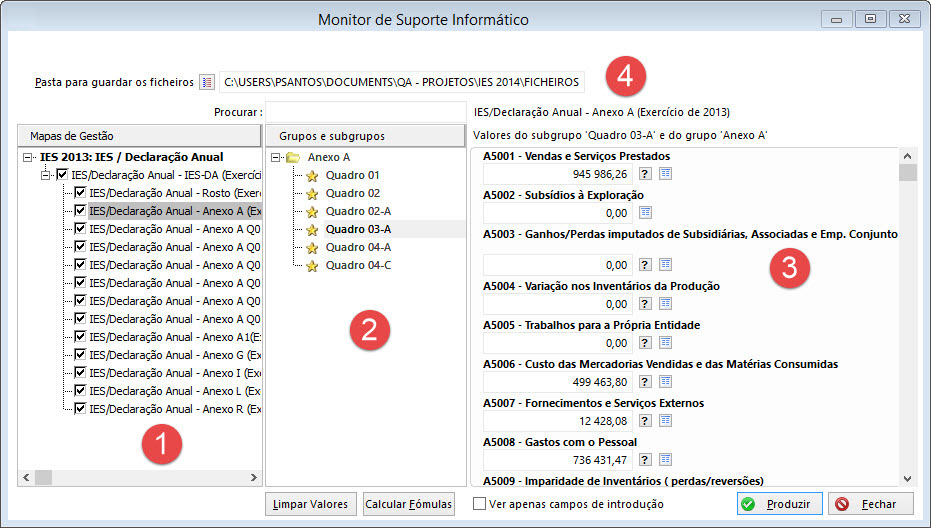Click the Fechar button
This screenshot has width=931, height=528.
pos(870,504)
